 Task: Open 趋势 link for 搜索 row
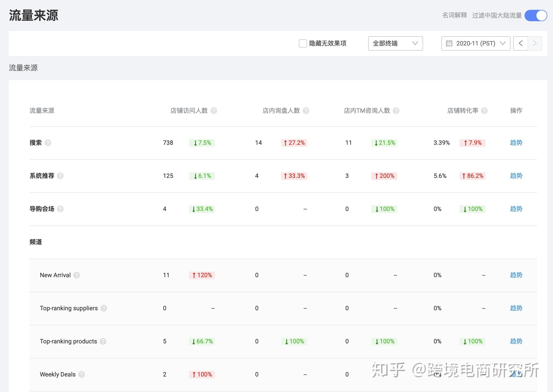[516, 143]
